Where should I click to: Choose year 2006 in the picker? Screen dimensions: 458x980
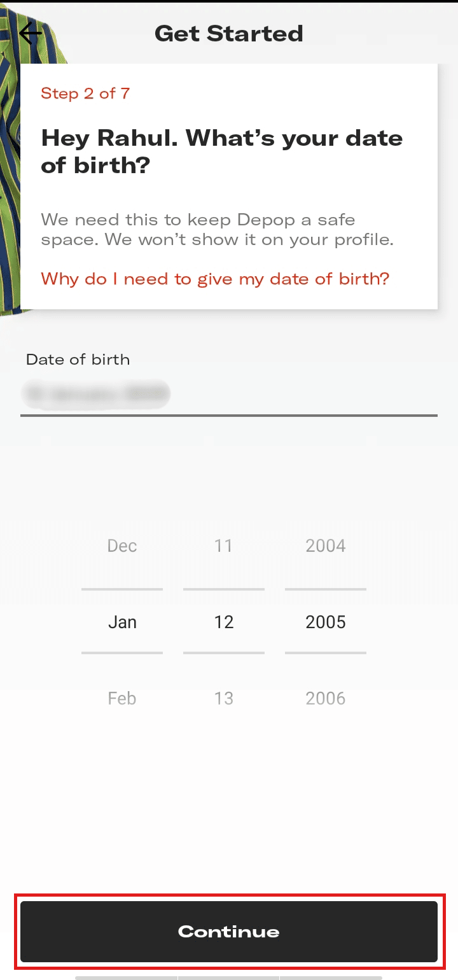pyautogui.click(x=325, y=698)
